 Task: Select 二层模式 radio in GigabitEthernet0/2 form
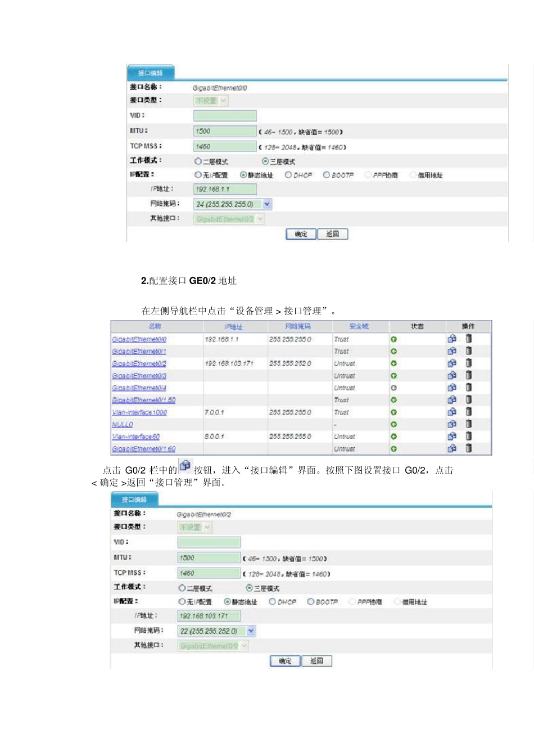[x=182, y=588]
